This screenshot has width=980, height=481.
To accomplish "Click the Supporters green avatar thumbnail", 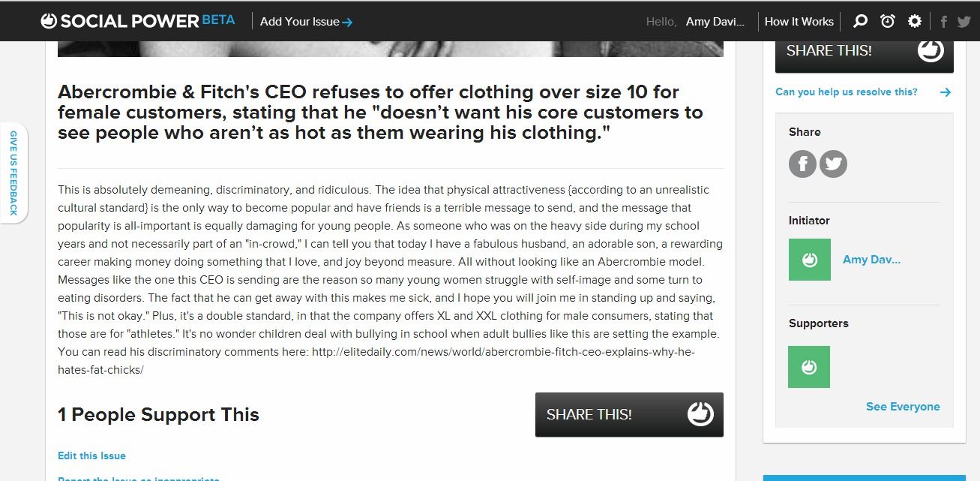I will (x=809, y=367).
